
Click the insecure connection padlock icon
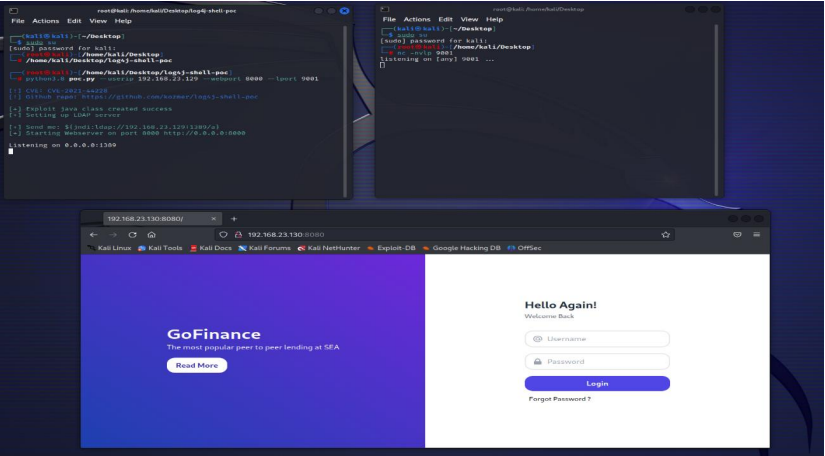(238, 235)
